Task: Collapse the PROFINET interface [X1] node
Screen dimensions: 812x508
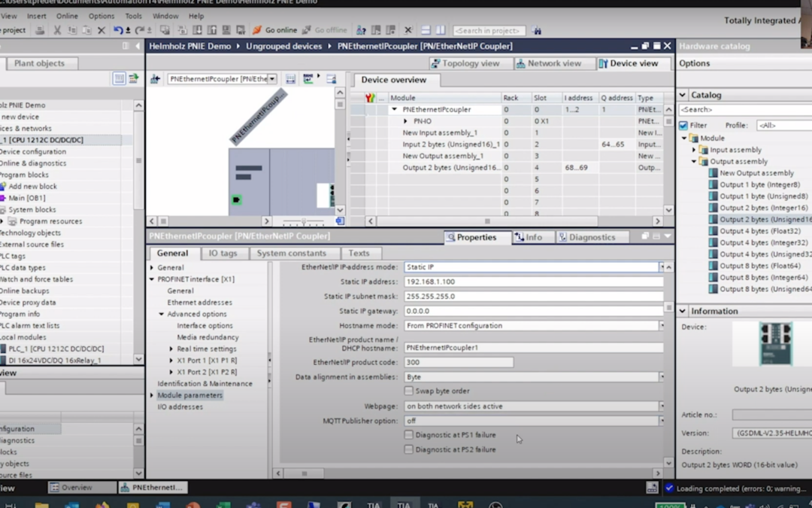Action: [x=152, y=279]
